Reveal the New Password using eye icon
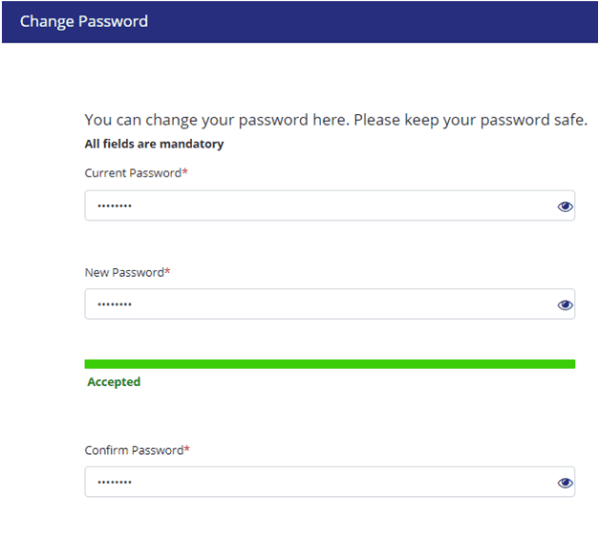This screenshot has height=542, width=600. [565, 305]
